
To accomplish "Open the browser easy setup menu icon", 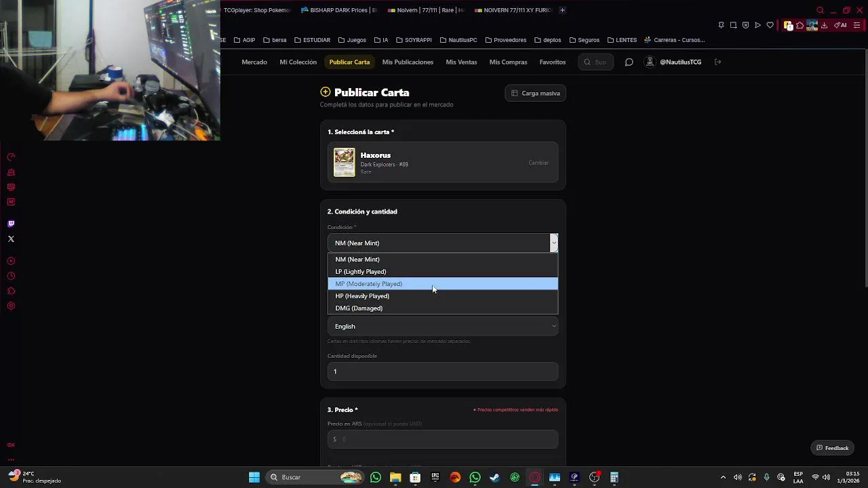I will pos(857,25).
